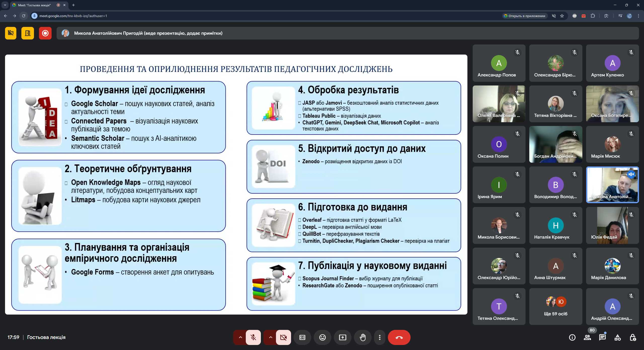The width and height of the screenshot is (644, 350).
Task: Close the Meet tab with X
Action: (x=64, y=5)
